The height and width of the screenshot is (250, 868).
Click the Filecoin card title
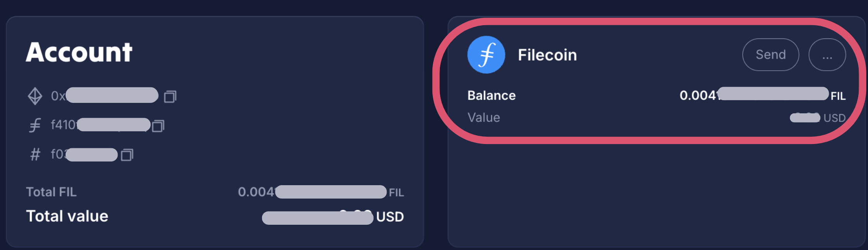tap(547, 54)
